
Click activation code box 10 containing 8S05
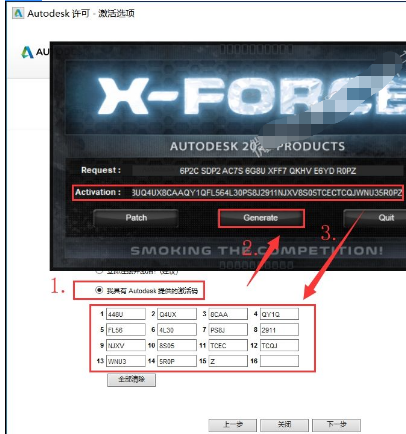pos(177,345)
